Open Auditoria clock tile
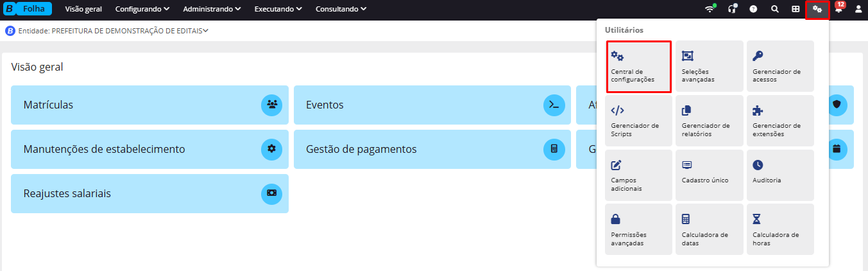The image size is (868, 271). (780, 175)
